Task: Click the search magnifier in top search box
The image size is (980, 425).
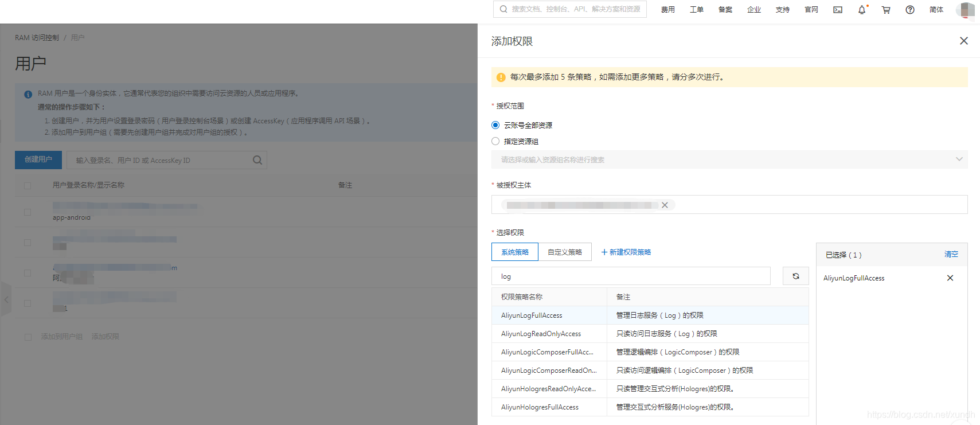Action: tap(503, 9)
